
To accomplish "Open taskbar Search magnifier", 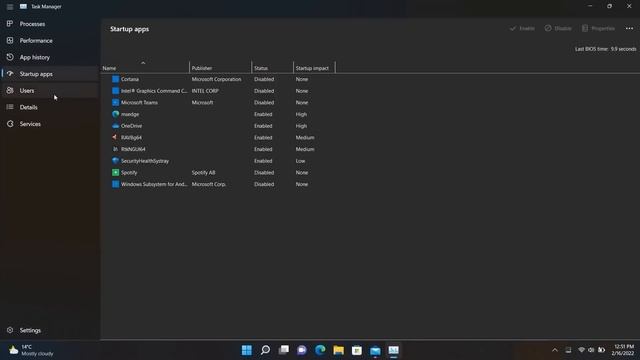I will (x=265, y=350).
